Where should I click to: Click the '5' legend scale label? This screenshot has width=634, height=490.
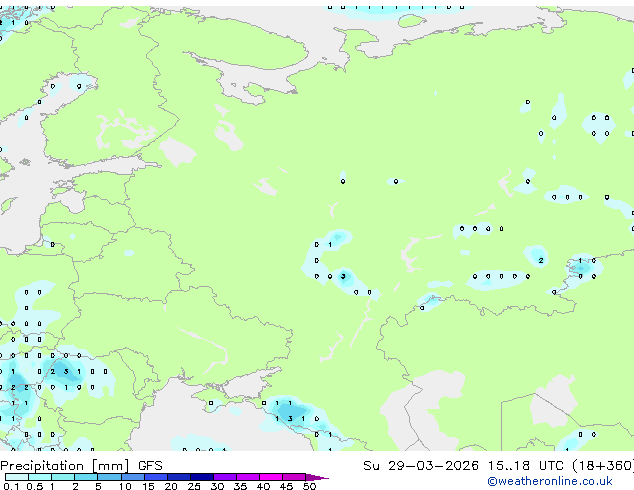98,486
